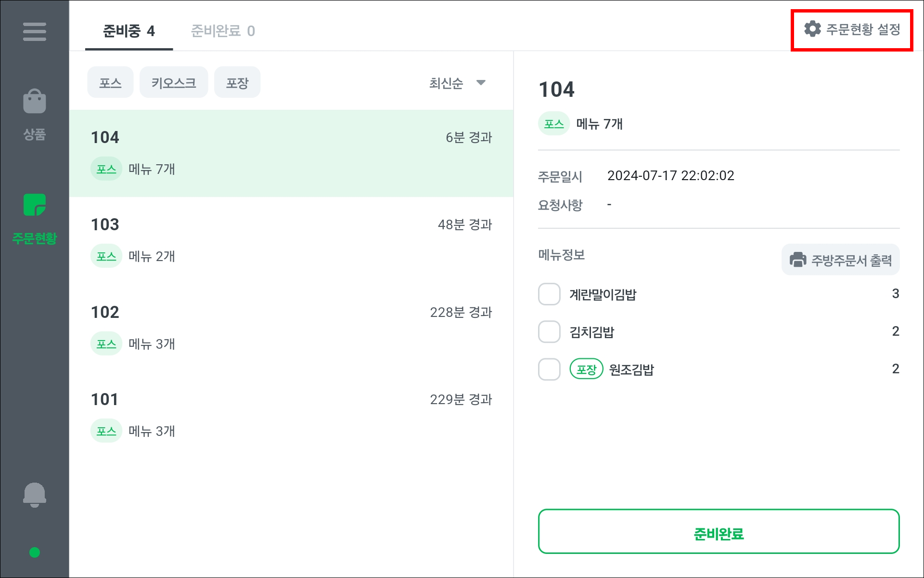Screen dimensions: 924x578
Task: Filter orders by 포장 chip
Action: tap(237, 83)
